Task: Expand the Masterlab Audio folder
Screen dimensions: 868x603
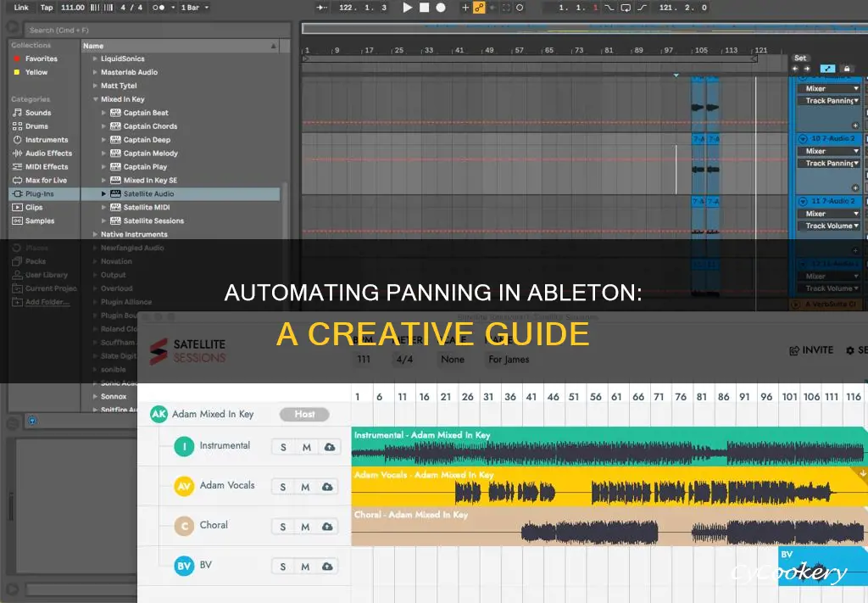Action: click(x=95, y=72)
